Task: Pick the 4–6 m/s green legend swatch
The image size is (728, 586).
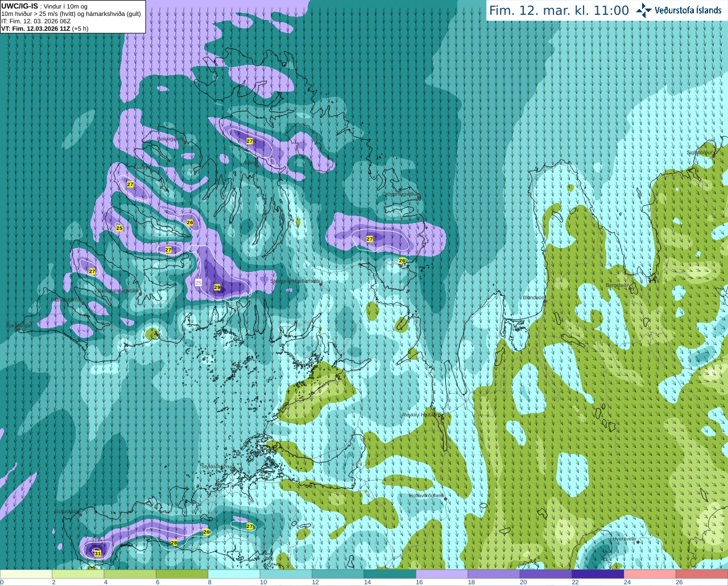Action: point(130,574)
